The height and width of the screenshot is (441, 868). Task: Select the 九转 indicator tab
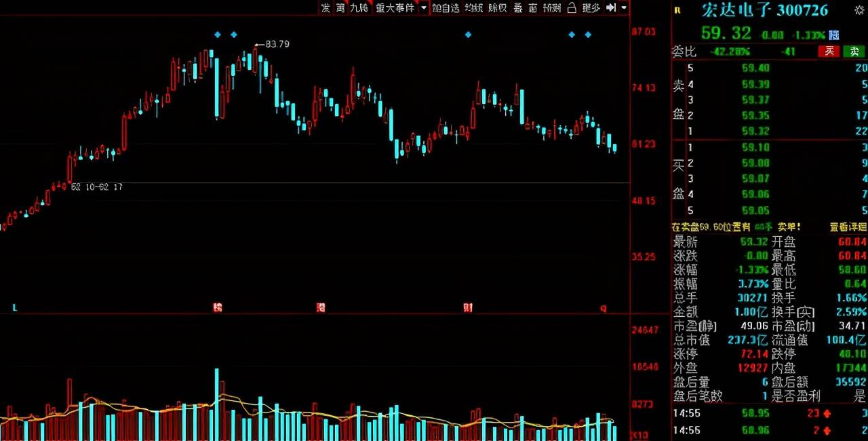(x=359, y=7)
